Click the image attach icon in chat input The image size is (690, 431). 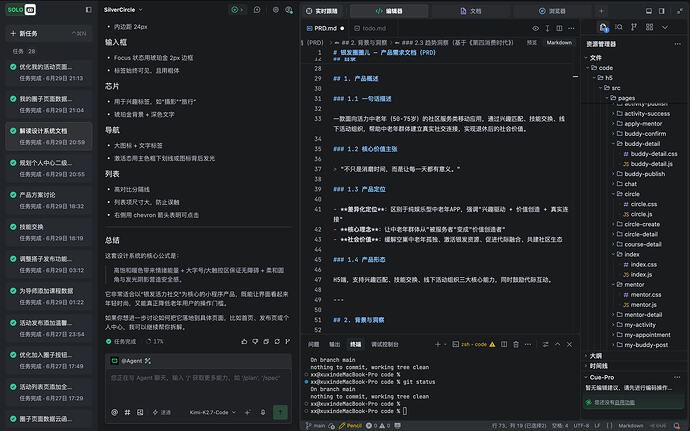pyautogui.click(x=140, y=413)
